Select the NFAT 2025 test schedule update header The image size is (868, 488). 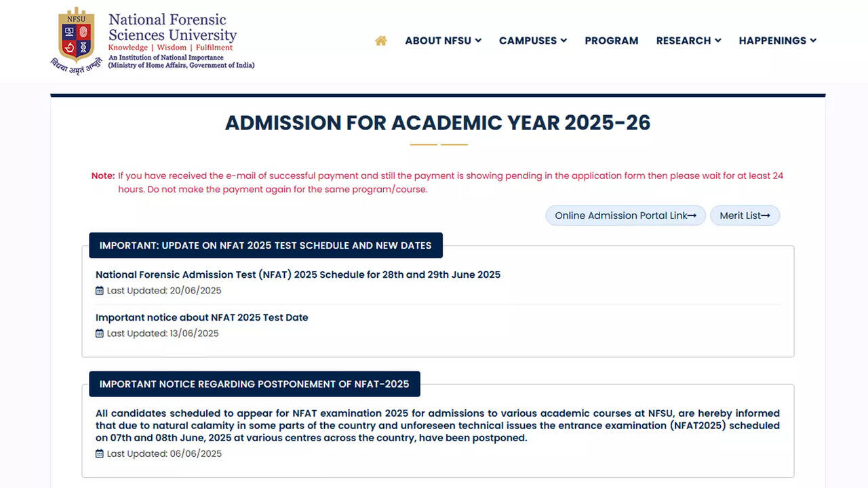[x=265, y=245]
